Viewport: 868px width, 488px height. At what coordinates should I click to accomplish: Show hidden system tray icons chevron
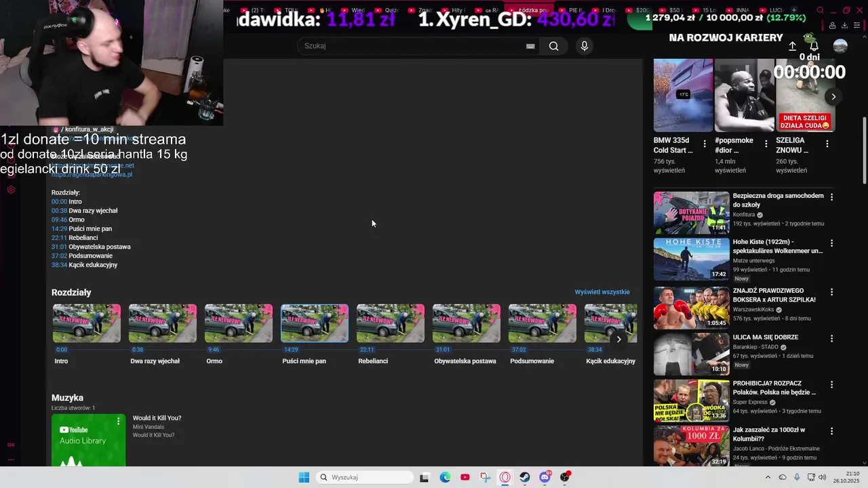tap(768, 477)
